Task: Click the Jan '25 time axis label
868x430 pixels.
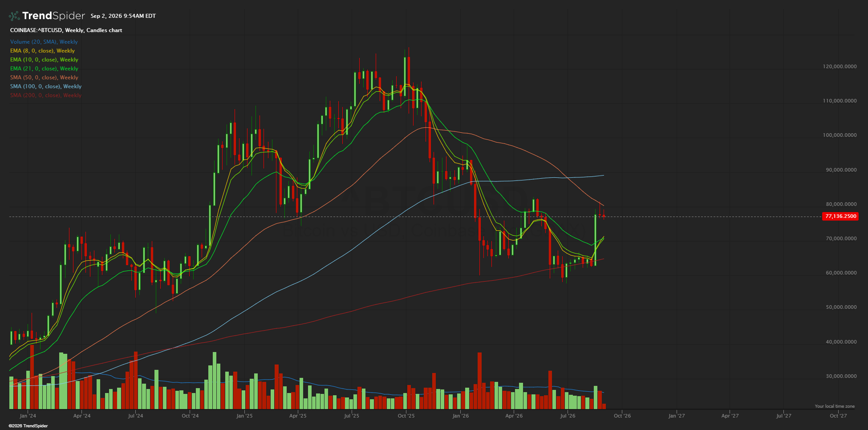Action: tap(244, 416)
